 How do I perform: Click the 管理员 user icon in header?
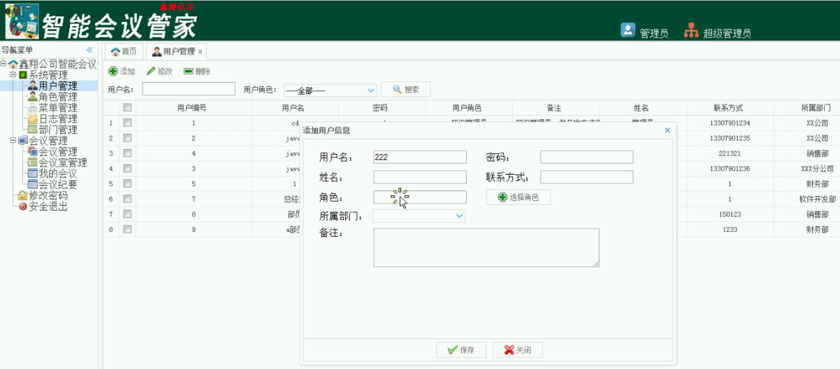click(628, 30)
